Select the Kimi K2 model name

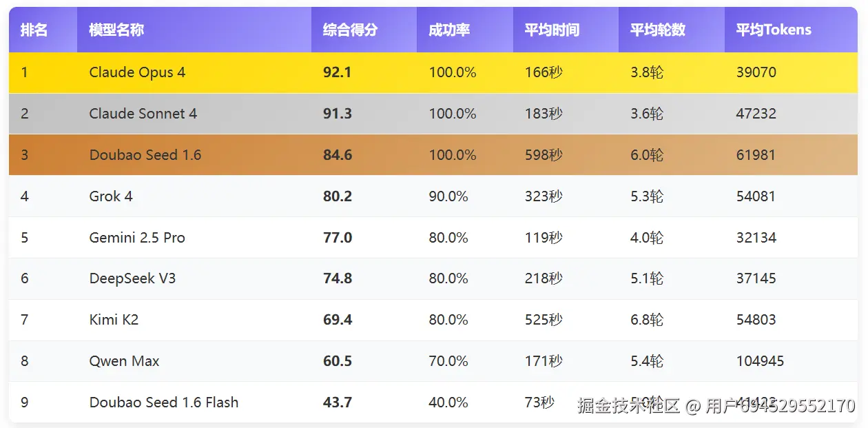(114, 320)
